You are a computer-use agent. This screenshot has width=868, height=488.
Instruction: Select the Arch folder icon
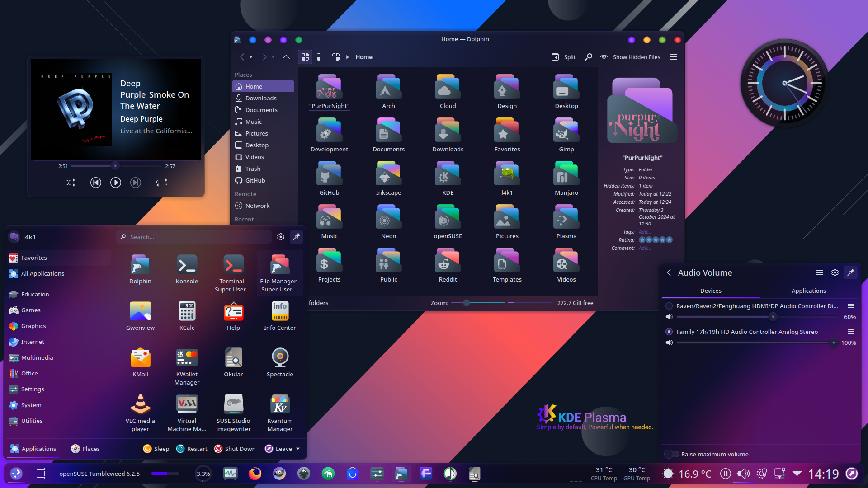[388, 87]
